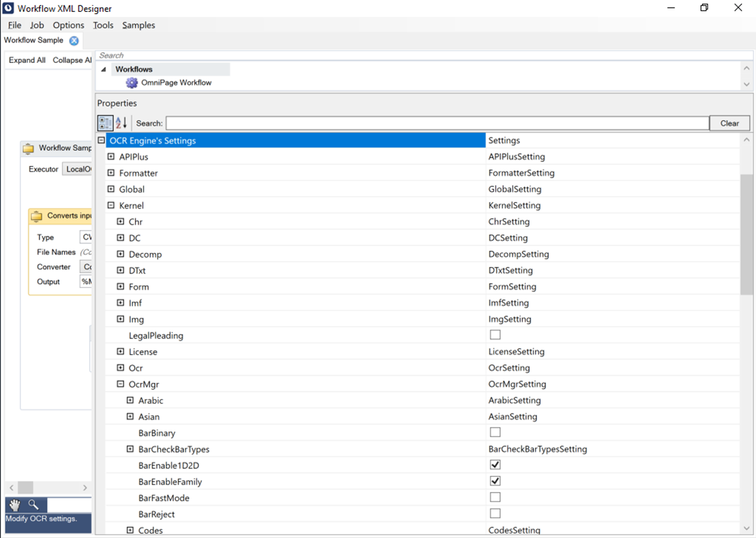This screenshot has width=756, height=538.
Task: Open the Job menu
Action: click(37, 25)
